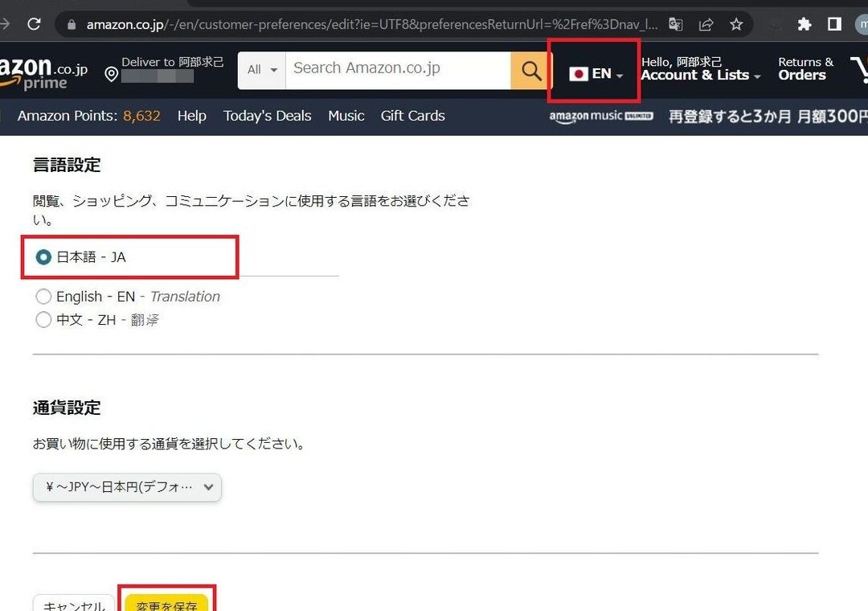Open the JPY currency dropdown

click(x=127, y=487)
